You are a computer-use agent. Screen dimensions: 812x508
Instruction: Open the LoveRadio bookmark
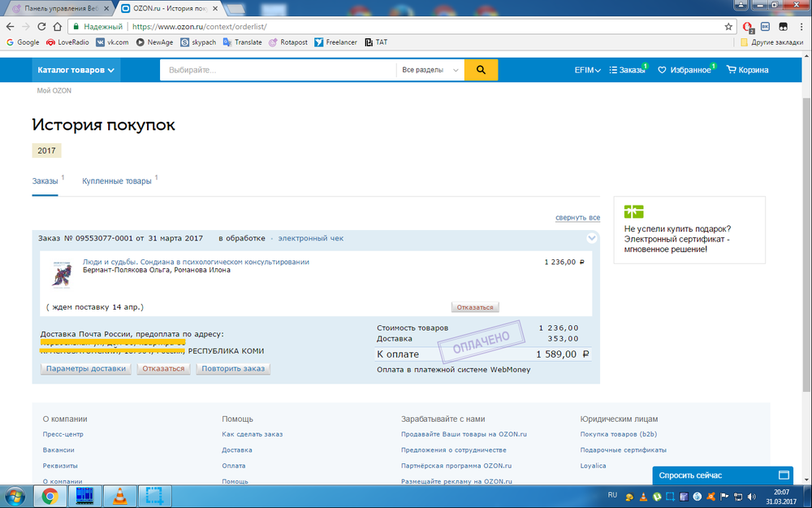point(68,42)
